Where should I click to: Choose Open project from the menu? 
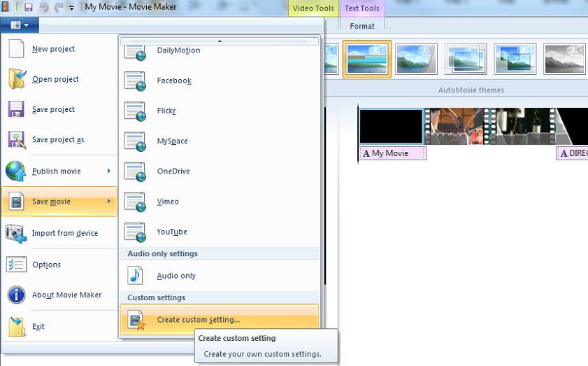(x=59, y=79)
